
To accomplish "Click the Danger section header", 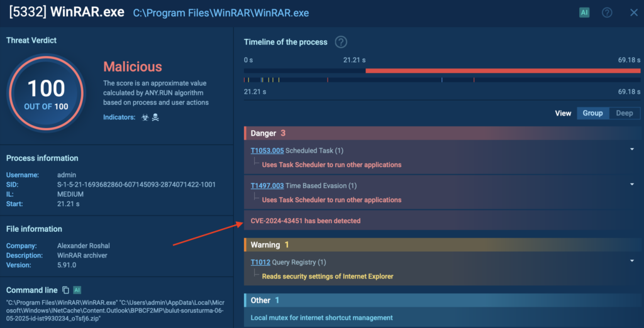I will point(442,133).
